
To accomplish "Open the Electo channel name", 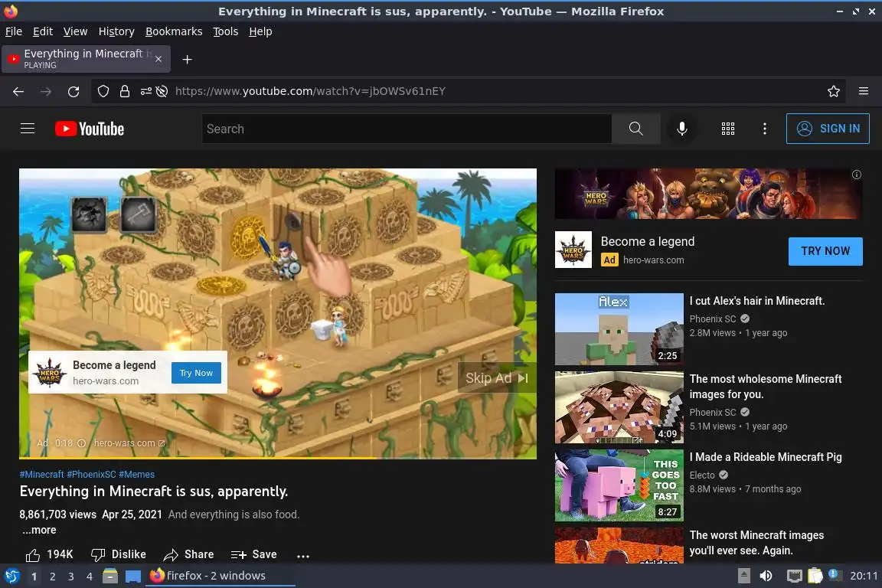I will [x=702, y=475].
